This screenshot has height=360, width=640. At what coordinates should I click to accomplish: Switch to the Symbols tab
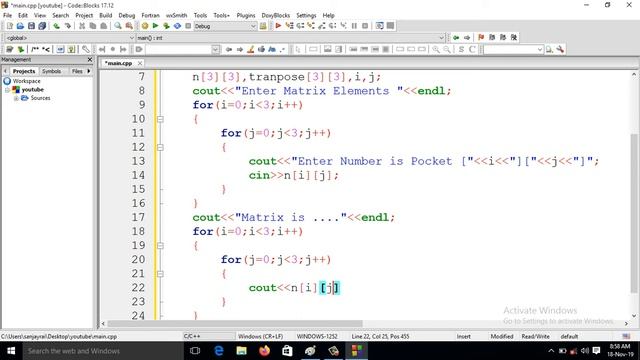(x=51, y=71)
